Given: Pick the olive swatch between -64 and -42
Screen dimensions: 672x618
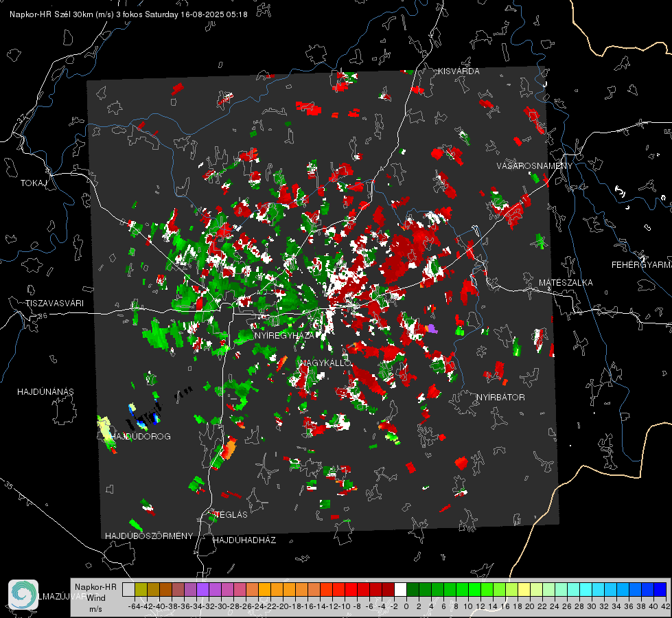Looking at the screenshot, I should tap(141, 590).
